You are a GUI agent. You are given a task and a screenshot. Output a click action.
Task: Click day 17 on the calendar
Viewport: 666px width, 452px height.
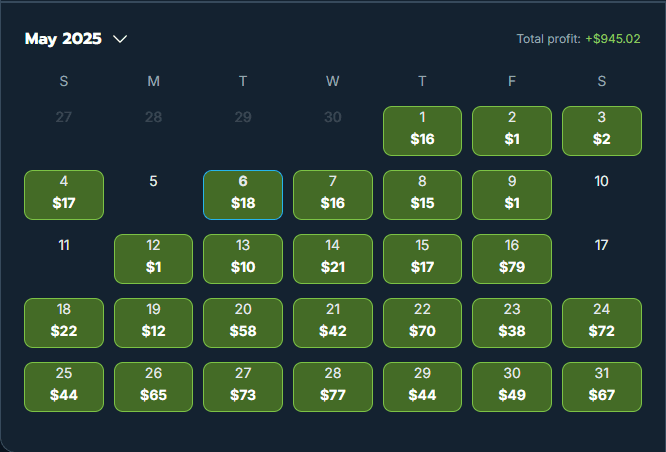601,245
